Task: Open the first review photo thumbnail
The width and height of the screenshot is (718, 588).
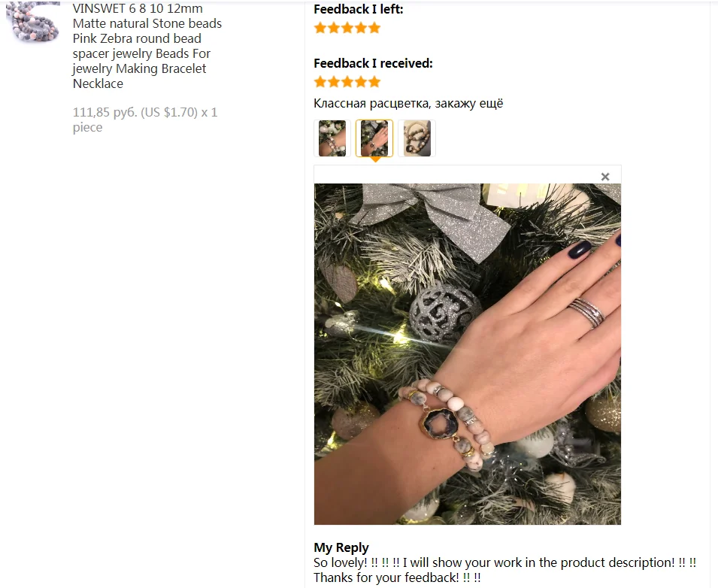Action: pyautogui.click(x=332, y=138)
